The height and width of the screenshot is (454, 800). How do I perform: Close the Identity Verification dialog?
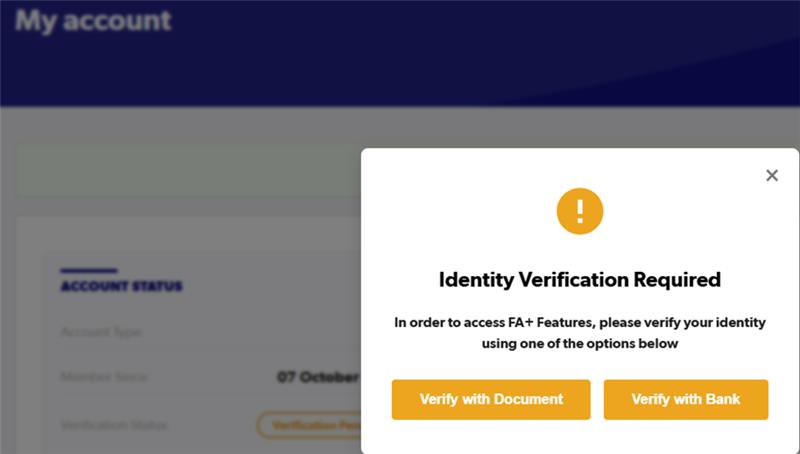pyautogui.click(x=771, y=176)
